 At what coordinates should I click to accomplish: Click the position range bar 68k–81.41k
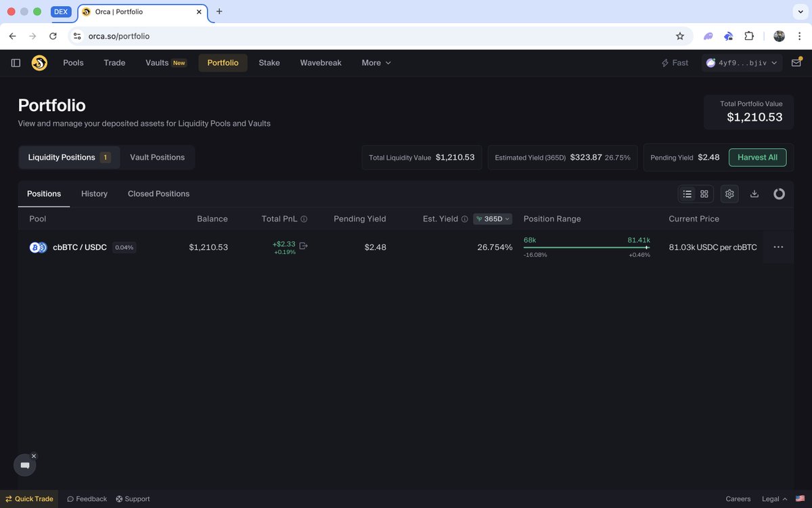tap(587, 247)
